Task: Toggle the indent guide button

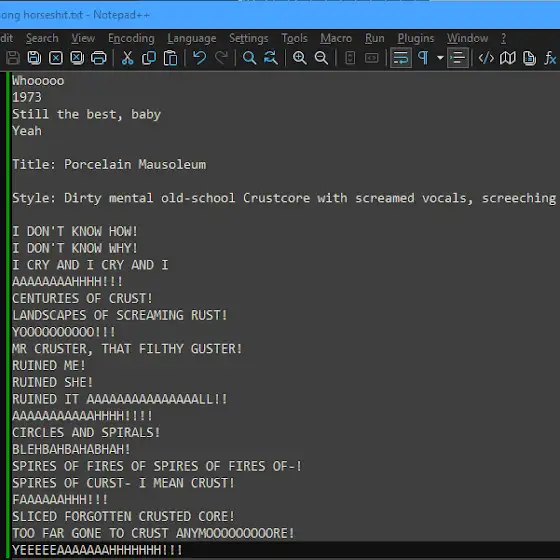Action: point(458,58)
